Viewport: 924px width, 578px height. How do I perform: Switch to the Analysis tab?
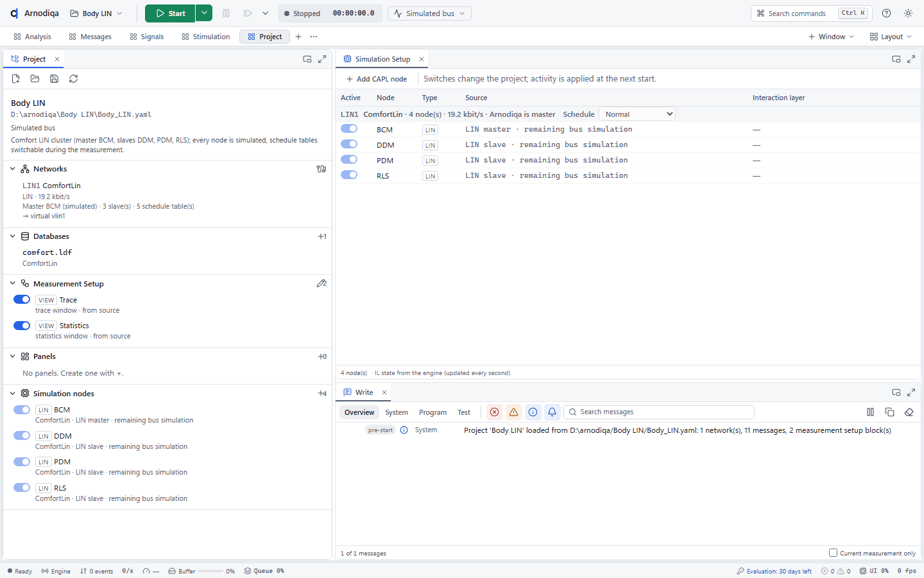pyautogui.click(x=32, y=37)
